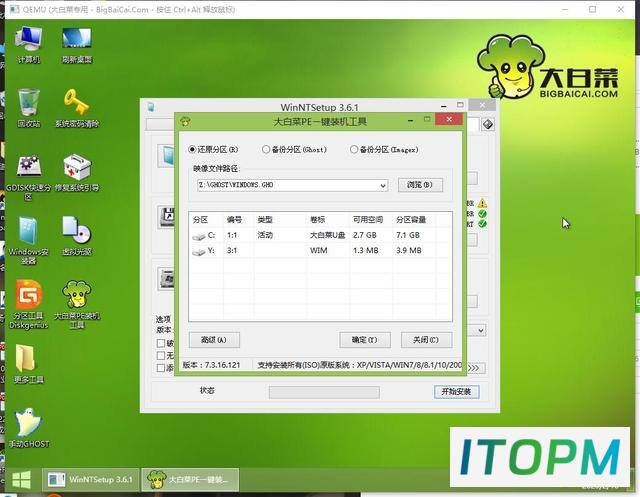
Task: Click the yellow warning status icon in WinNTSetup
Action: (482, 203)
